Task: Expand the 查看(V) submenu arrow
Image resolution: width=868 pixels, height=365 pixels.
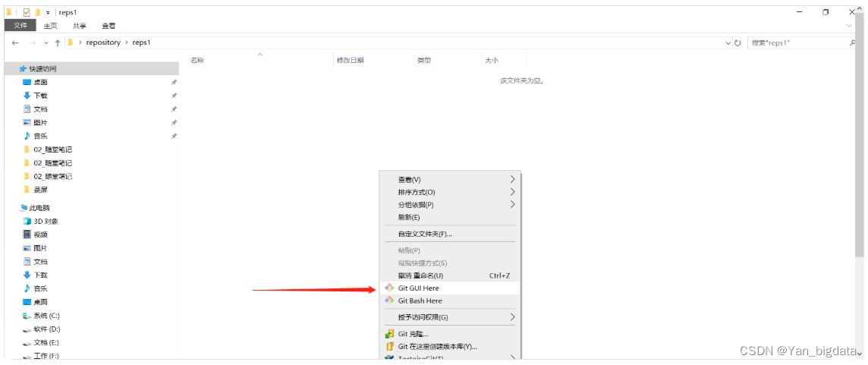Action: coord(512,179)
